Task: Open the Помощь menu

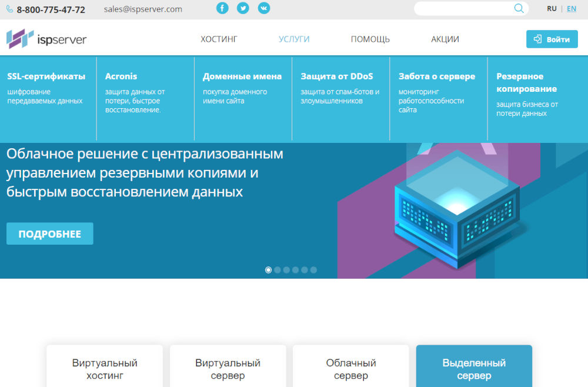Action: pyautogui.click(x=370, y=39)
